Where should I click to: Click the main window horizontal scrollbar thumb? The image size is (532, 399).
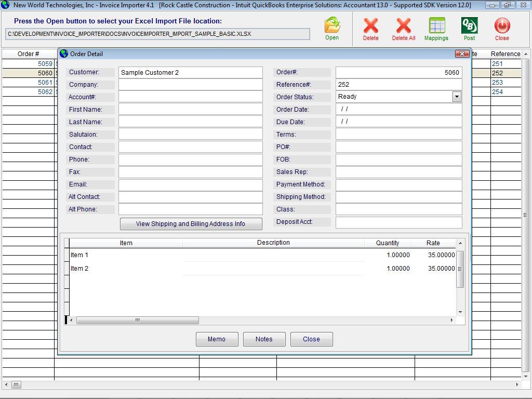(16, 385)
